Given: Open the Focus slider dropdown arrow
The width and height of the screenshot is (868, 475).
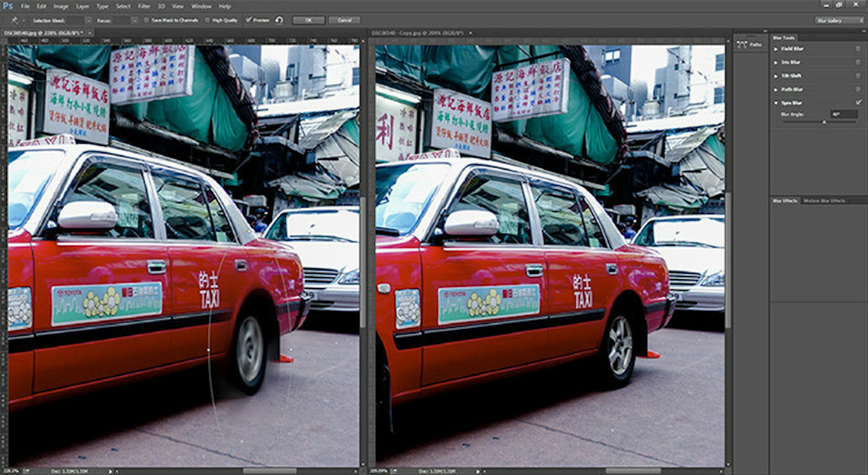Looking at the screenshot, I should pos(135,21).
